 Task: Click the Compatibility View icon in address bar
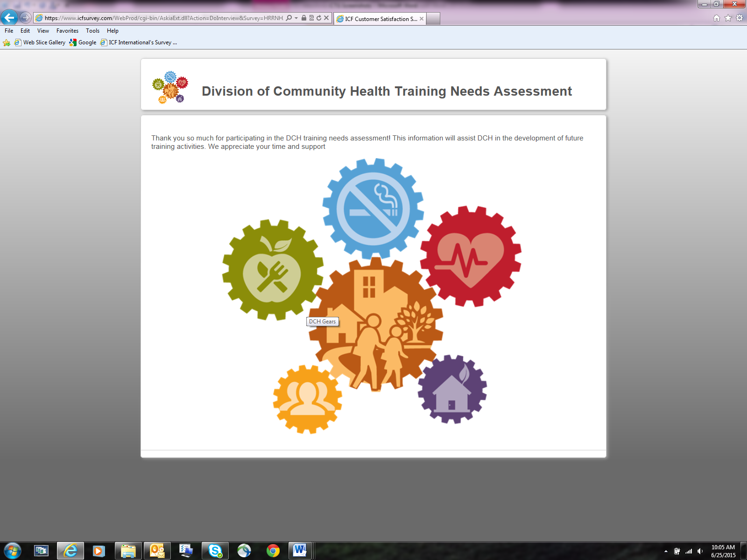tap(311, 18)
